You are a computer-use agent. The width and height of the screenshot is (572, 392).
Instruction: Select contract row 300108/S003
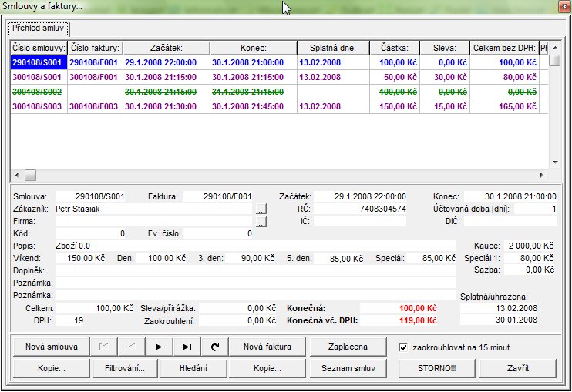coord(38,105)
